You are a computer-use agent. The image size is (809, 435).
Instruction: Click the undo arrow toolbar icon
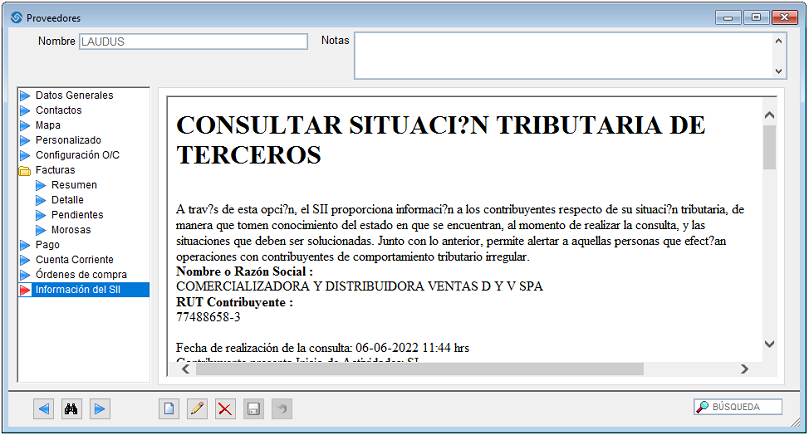(x=282, y=409)
